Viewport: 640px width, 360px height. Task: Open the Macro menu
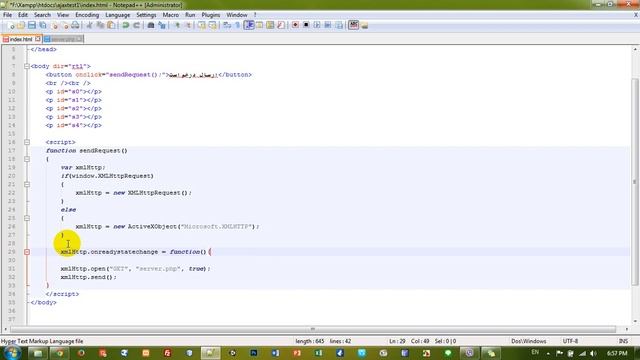click(171, 15)
